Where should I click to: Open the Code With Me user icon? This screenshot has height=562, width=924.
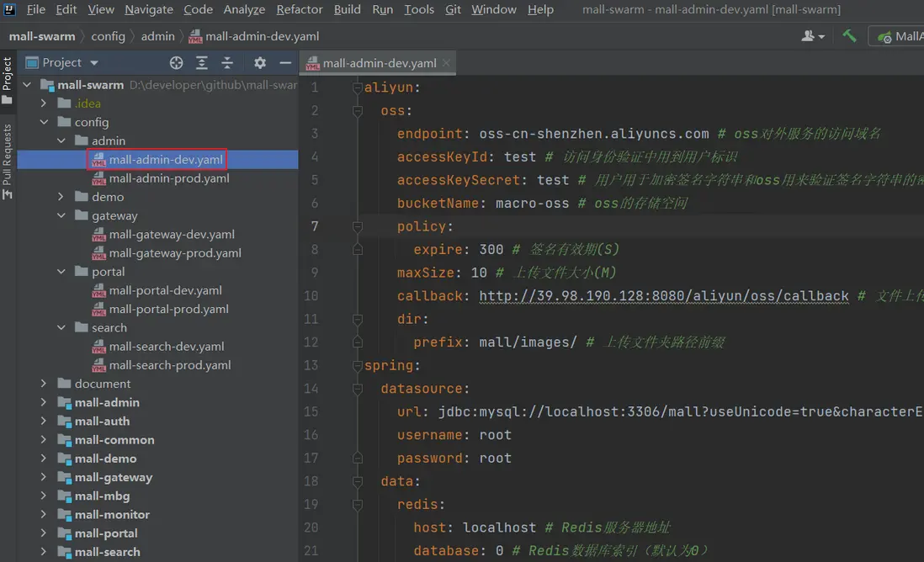click(x=810, y=36)
